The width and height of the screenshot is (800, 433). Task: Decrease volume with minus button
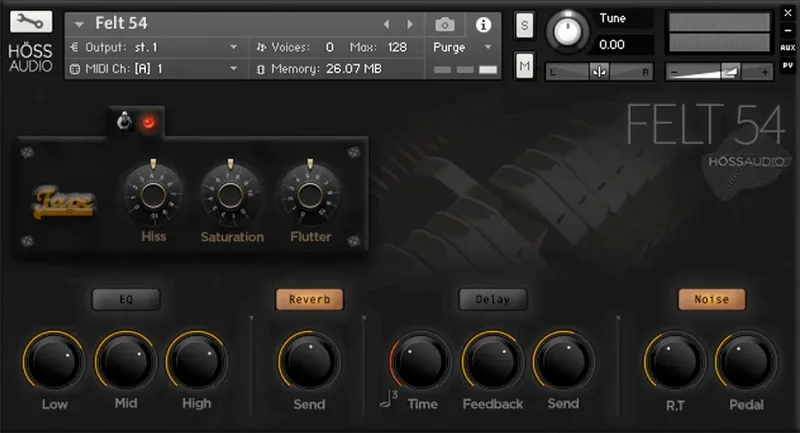[674, 72]
